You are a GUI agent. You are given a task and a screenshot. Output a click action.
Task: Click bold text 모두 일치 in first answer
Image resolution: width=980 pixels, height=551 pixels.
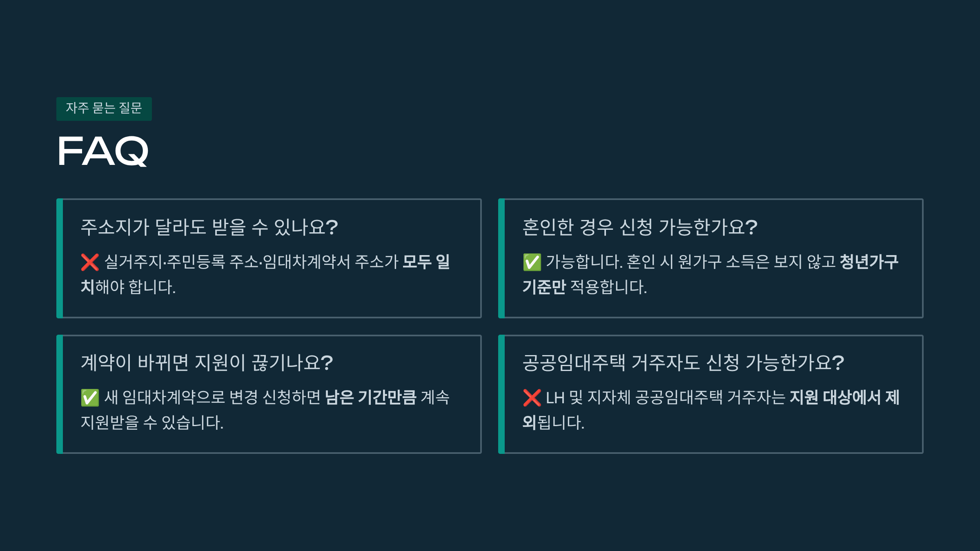[426, 262]
